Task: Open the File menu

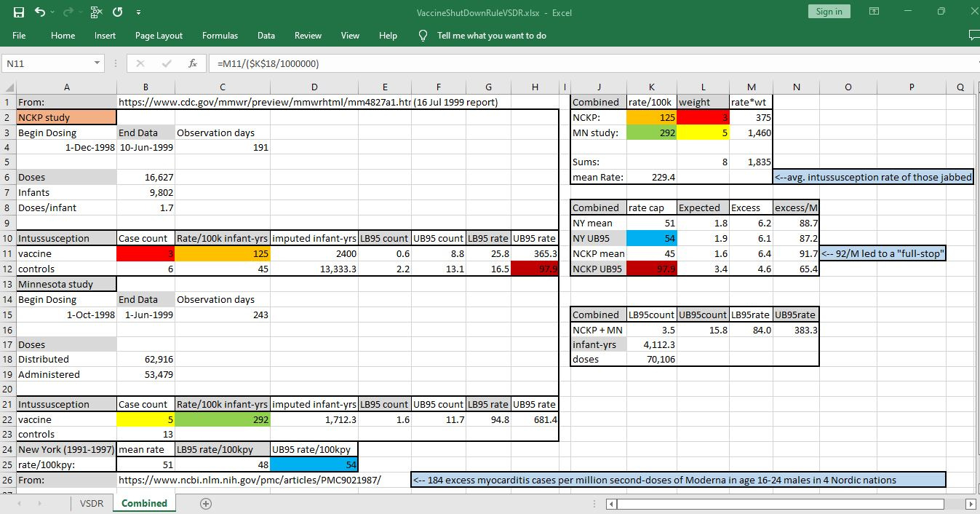Action: 19,36
